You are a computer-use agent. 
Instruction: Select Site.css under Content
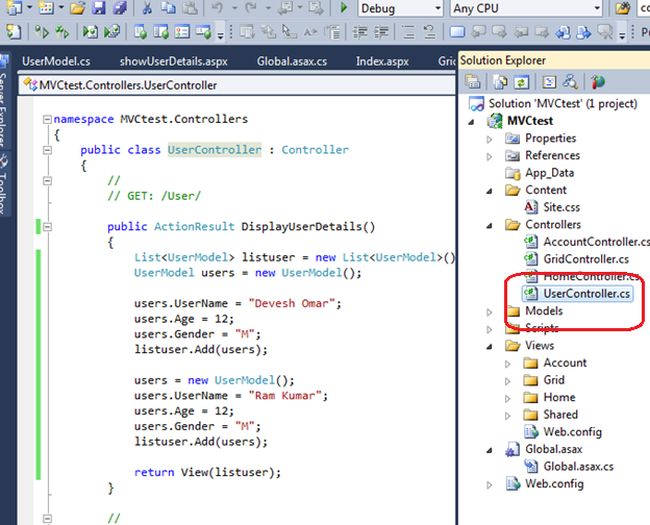pyautogui.click(x=553, y=207)
